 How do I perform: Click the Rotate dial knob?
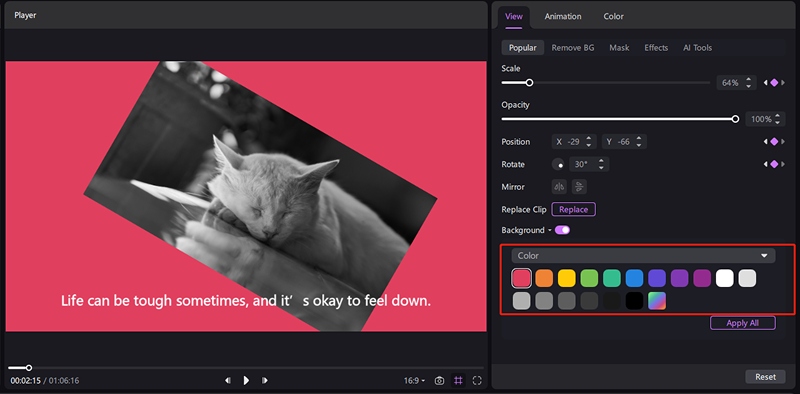[x=558, y=164]
